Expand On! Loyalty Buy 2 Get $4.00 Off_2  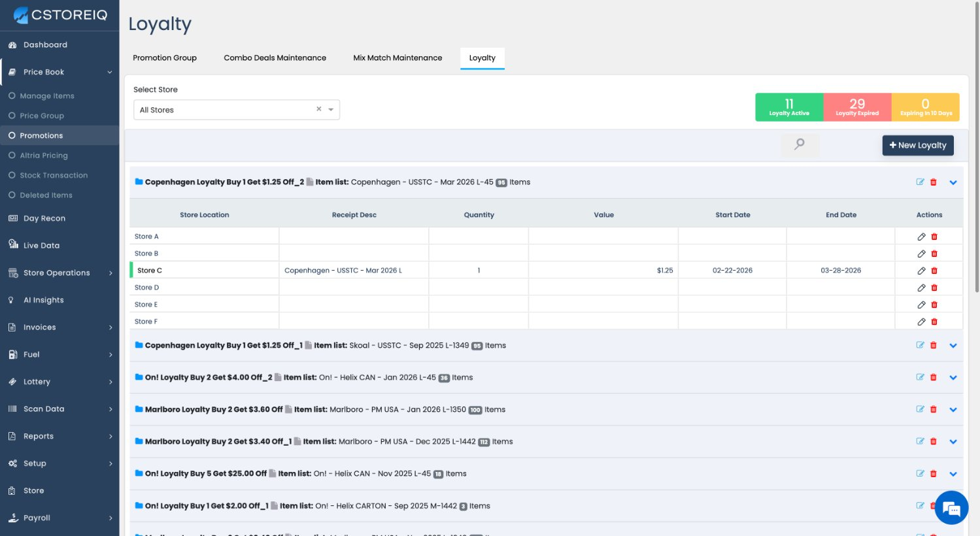pyautogui.click(x=953, y=378)
